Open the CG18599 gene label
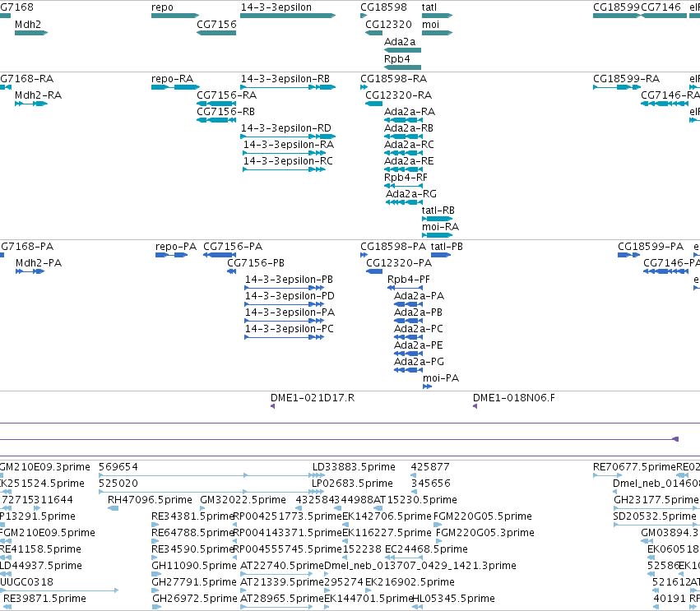The image size is (700, 611). 617,7
